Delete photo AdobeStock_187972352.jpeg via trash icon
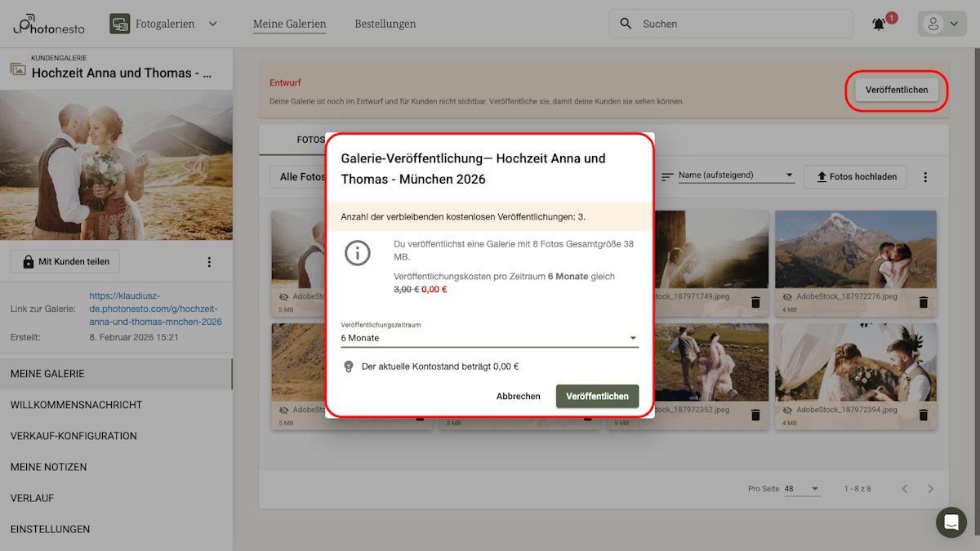 tap(755, 415)
